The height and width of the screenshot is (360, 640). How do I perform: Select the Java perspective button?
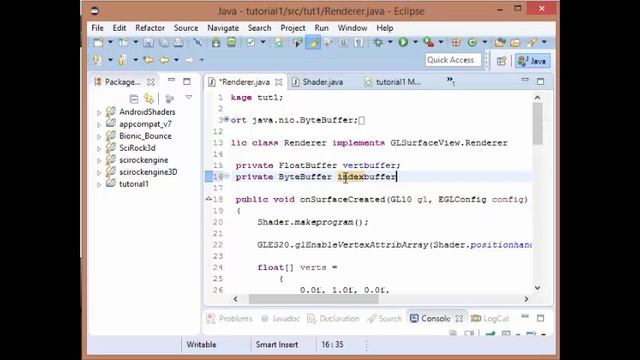[532, 61]
